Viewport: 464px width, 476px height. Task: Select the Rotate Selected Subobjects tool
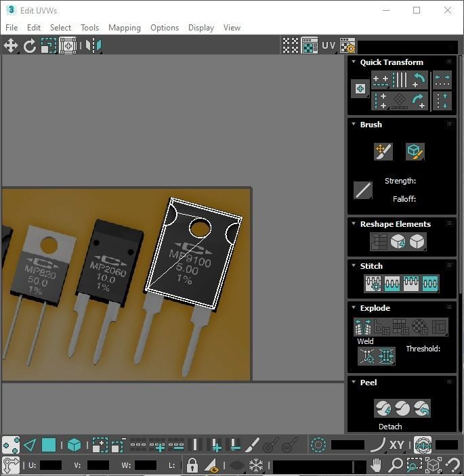[x=30, y=46]
